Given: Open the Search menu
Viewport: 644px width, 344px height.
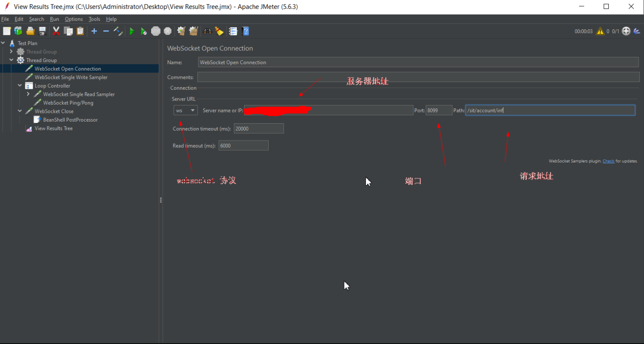Looking at the screenshot, I should coord(37,19).
